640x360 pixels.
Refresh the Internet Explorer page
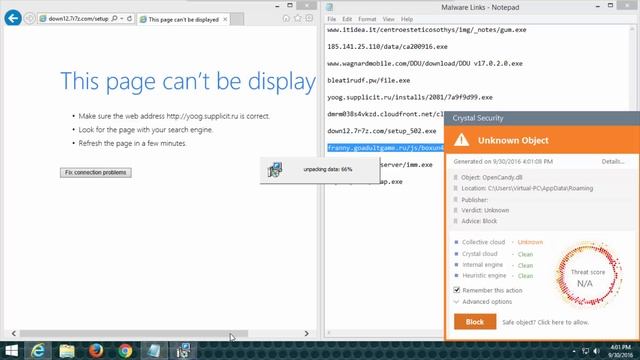coord(129,18)
